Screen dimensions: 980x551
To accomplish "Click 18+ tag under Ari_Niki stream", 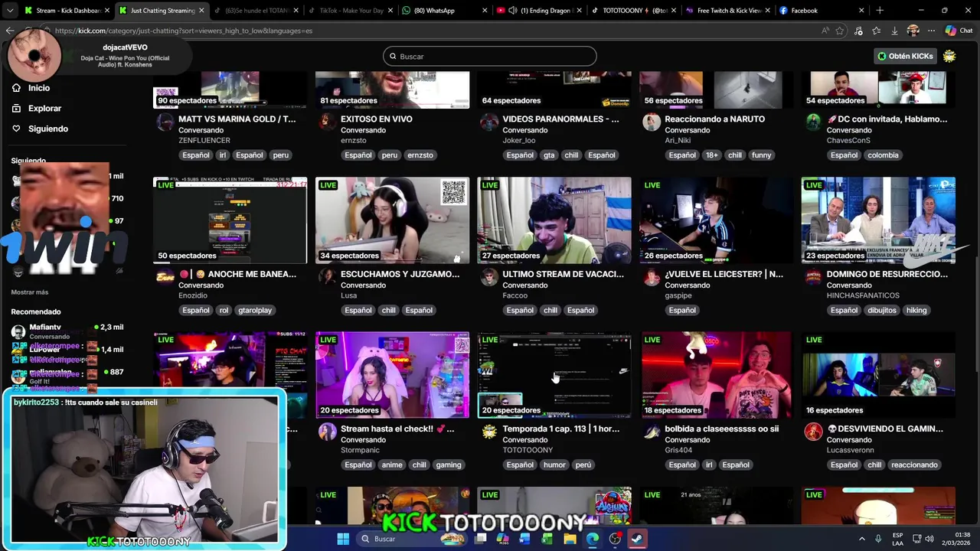I will [x=711, y=155].
